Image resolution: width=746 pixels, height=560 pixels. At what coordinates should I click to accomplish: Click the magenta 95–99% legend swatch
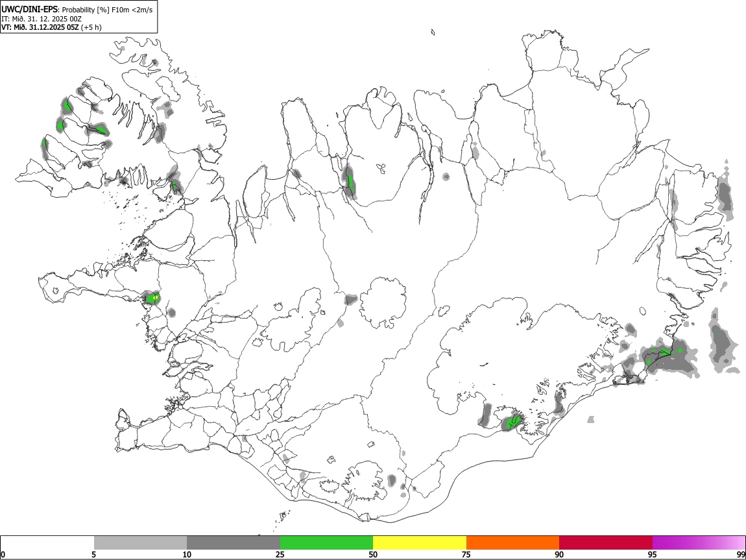tap(699, 543)
